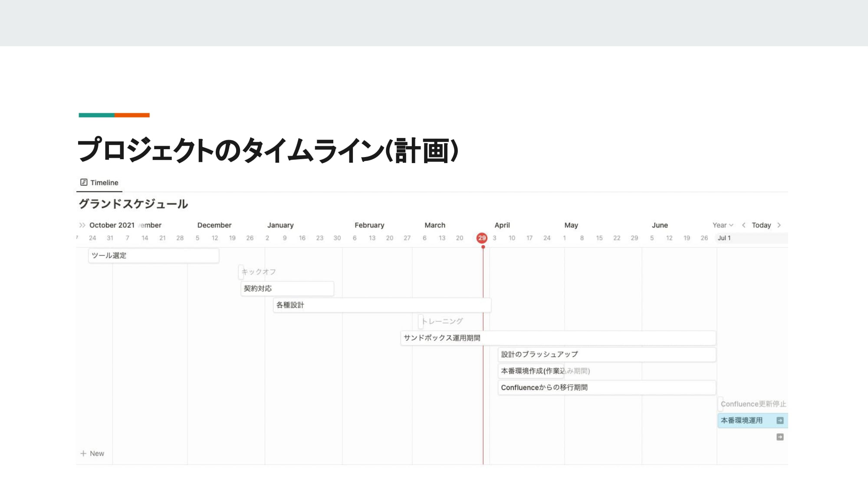Click the グランドスケジュール database title

pos(133,204)
